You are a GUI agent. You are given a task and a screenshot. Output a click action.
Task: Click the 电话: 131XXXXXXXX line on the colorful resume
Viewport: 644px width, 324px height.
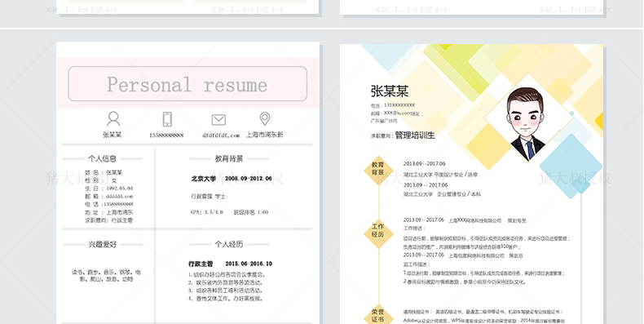point(393,105)
